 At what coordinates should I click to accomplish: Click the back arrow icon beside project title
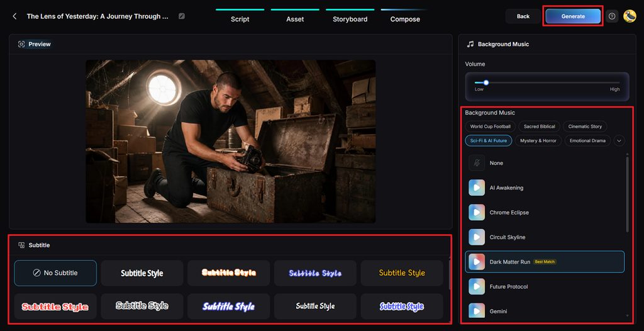(15, 16)
